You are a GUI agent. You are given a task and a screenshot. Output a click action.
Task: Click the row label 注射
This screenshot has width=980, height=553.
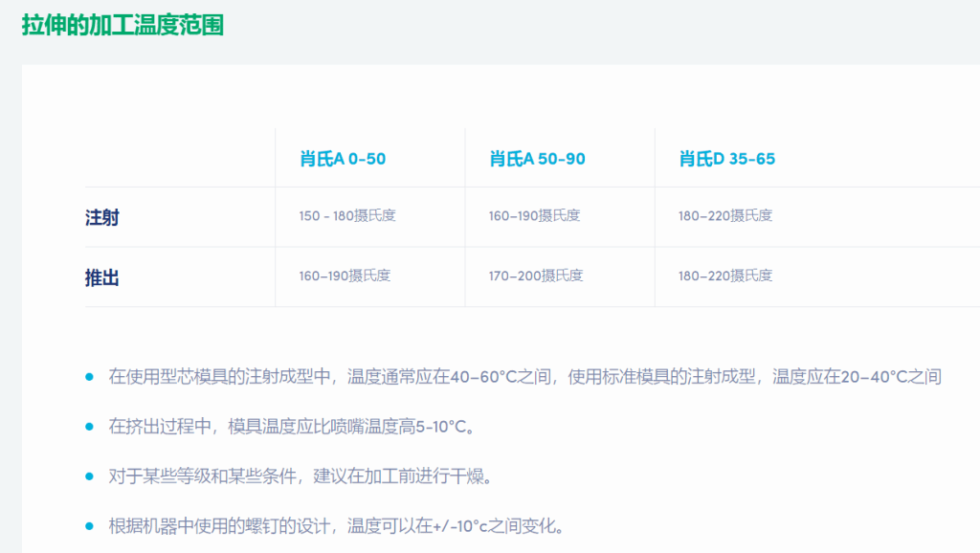(101, 217)
